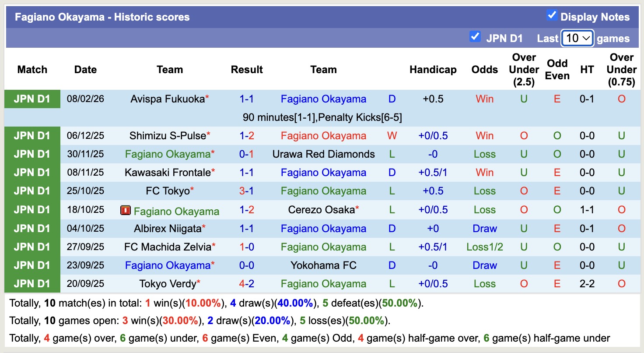Click the JPN D1 badge on the FC Tokyo row
The width and height of the screenshot is (644, 353).
click(x=32, y=191)
